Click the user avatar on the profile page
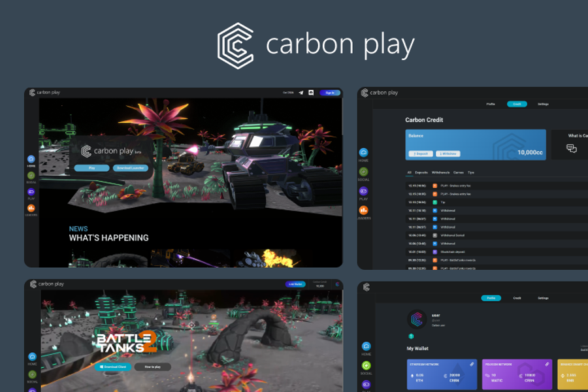Viewport: 588px width, 392px height. pyautogui.click(x=416, y=319)
